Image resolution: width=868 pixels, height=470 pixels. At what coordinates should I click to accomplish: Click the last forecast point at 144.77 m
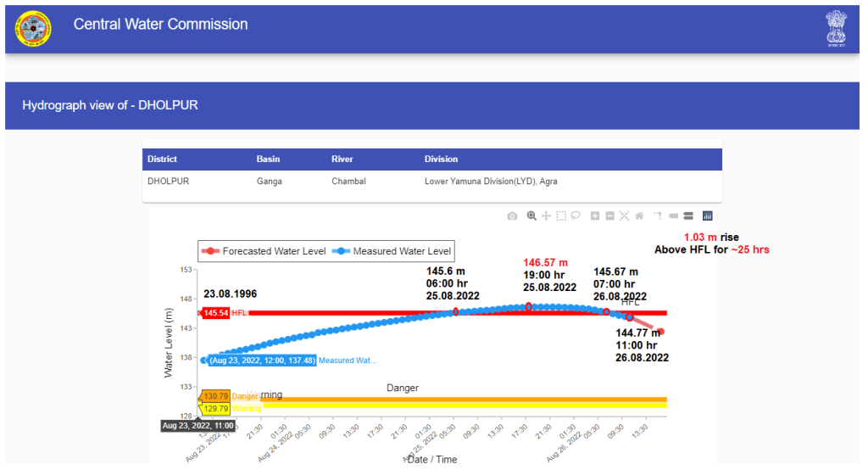click(661, 332)
